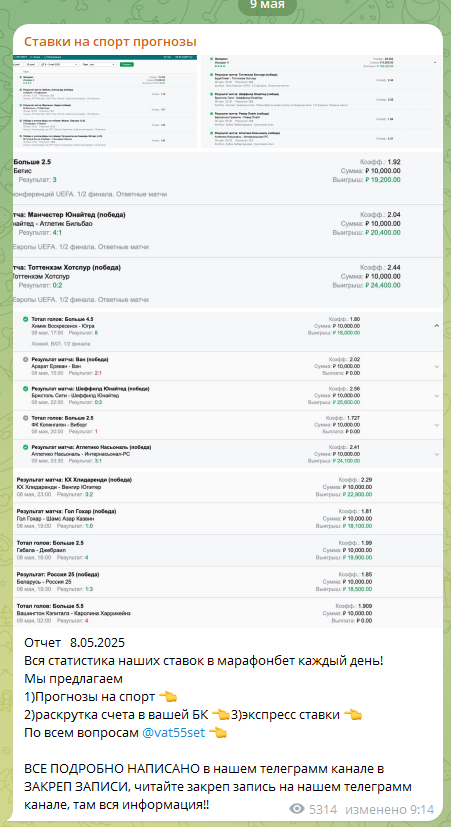Click the pointing hand emoji after Прогнозы на спорт
The width and height of the screenshot is (451, 827).
[168, 697]
